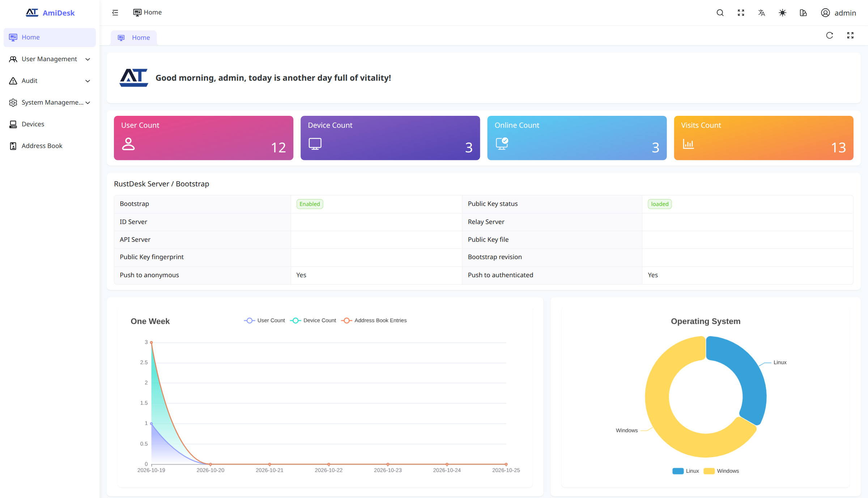Toggle Linux in the pie chart legend

click(686, 471)
